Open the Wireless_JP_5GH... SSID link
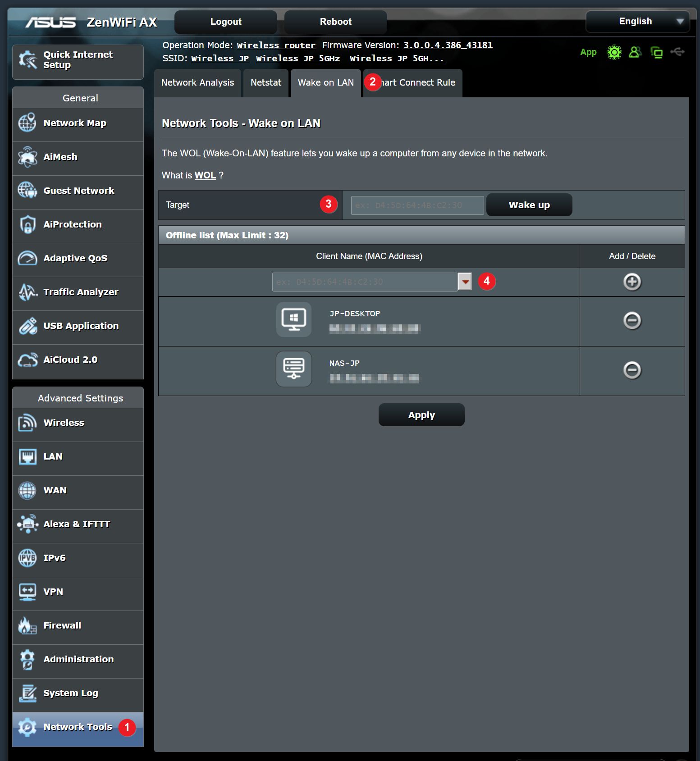Image resolution: width=700 pixels, height=761 pixels. (397, 58)
